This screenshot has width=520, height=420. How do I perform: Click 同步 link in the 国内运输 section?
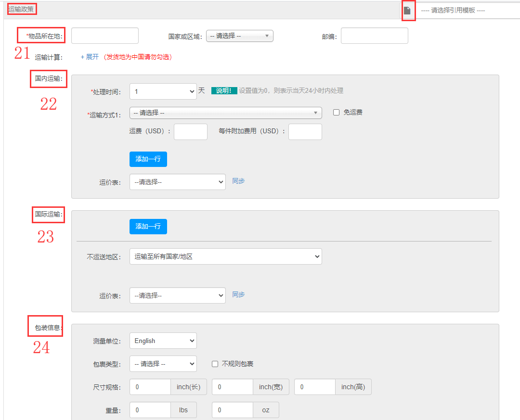238,181
